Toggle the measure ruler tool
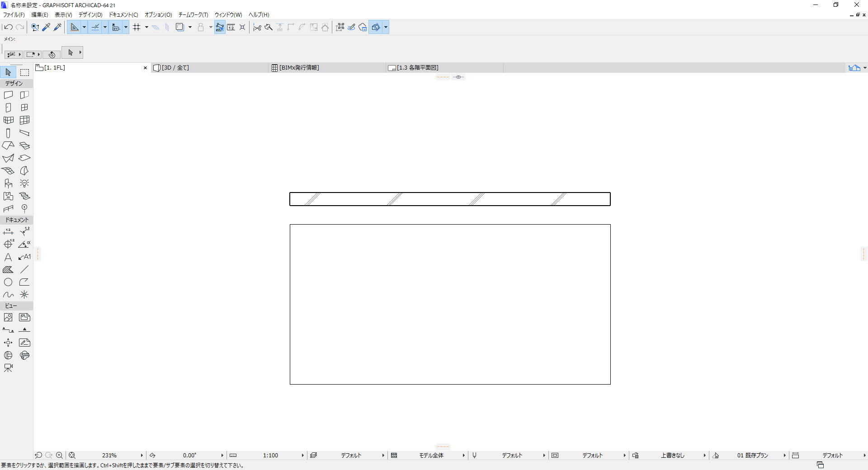The image size is (868, 470). (x=231, y=27)
